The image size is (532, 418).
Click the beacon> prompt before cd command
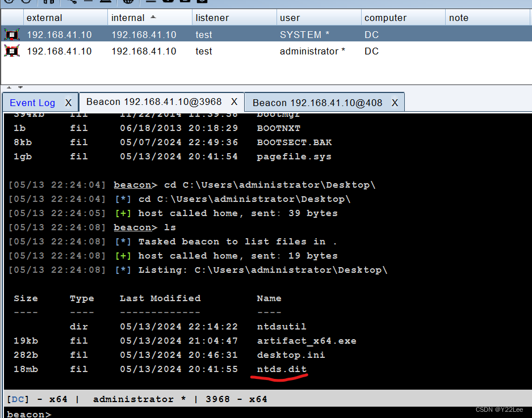(x=135, y=185)
